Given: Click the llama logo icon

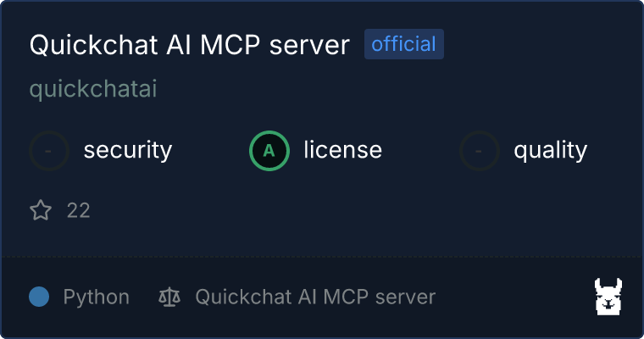Looking at the screenshot, I should pos(608,297).
